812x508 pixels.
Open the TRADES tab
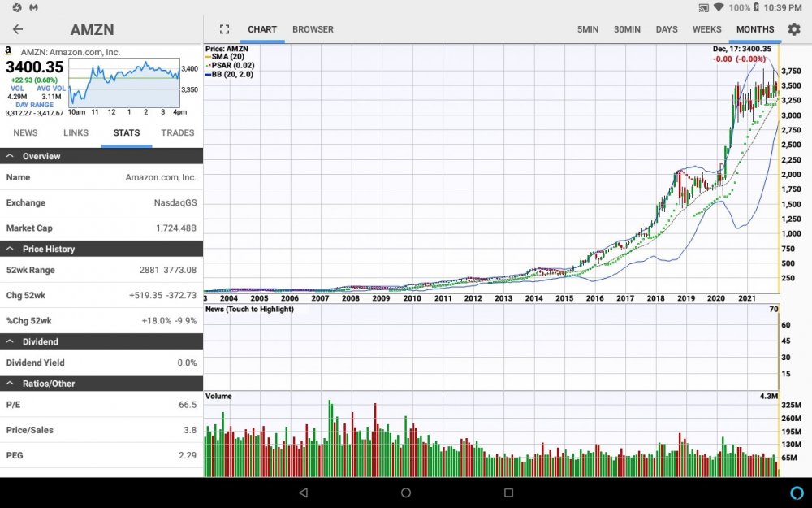tap(178, 132)
